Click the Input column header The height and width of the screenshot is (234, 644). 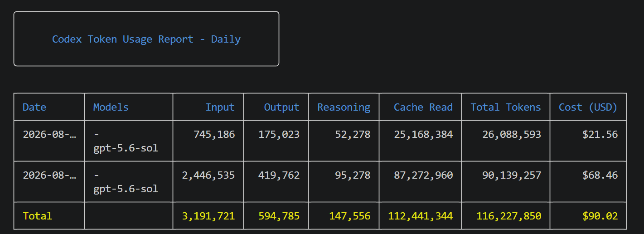pyautogui.click(x=220, y=107)
